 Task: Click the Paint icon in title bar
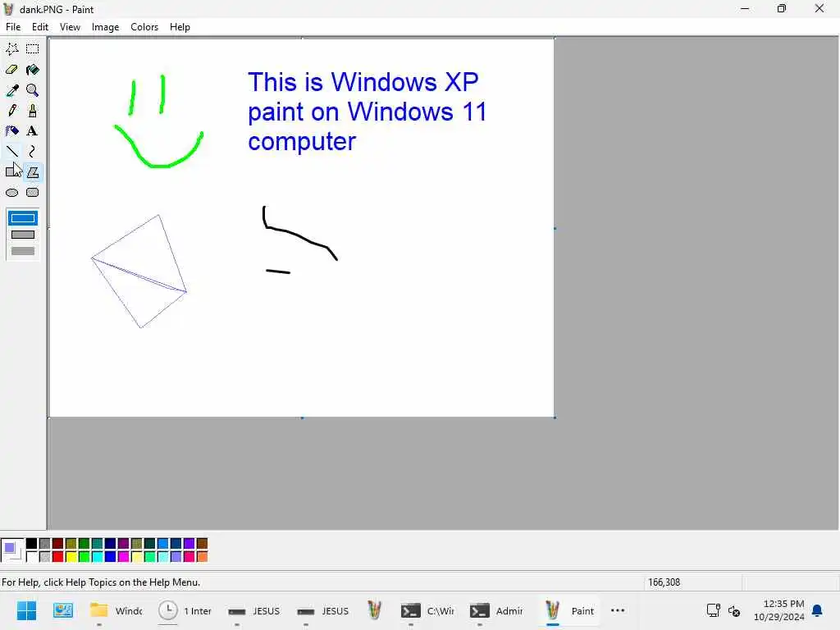pyautogui.click(x=8, y=9)
